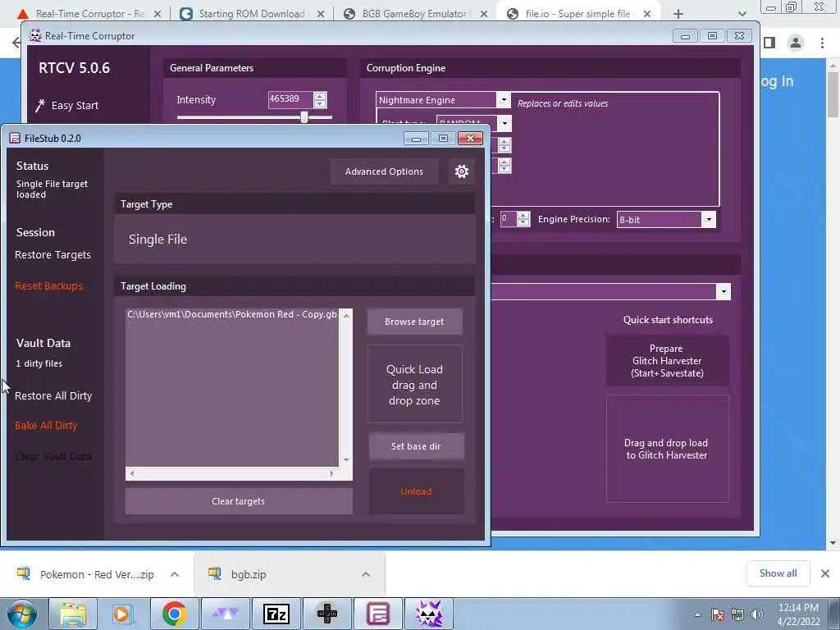840x630 pixels.
Task: Switch to Chrome in the taskbar
Action: tap(174, 614)
